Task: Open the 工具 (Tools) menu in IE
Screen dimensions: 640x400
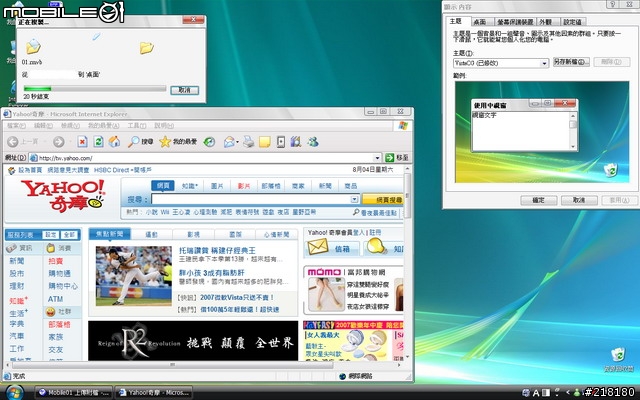Action: coord(137,126)
